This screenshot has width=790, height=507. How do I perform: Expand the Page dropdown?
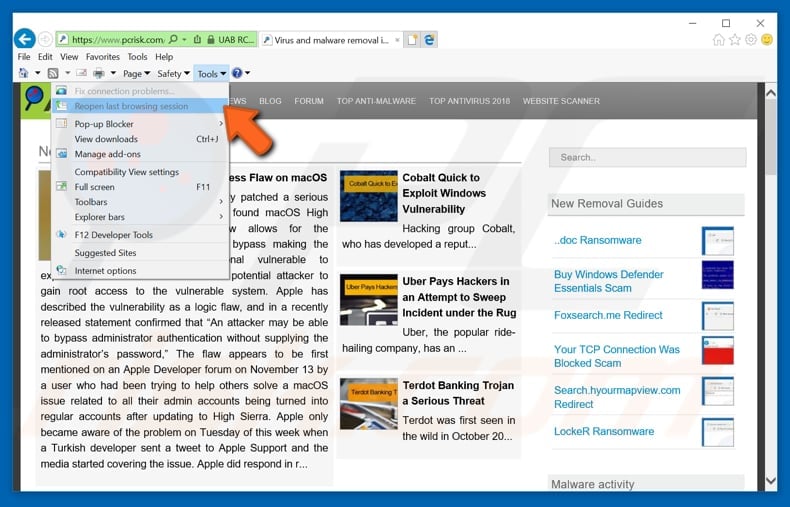[x=137, y=74]
